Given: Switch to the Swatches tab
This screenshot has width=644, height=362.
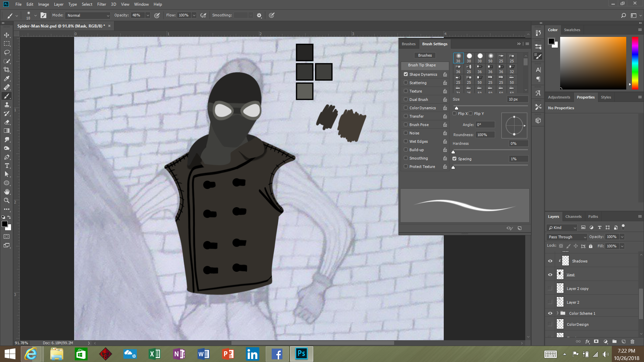Looking at the screenshot, I should pos(572,30).
